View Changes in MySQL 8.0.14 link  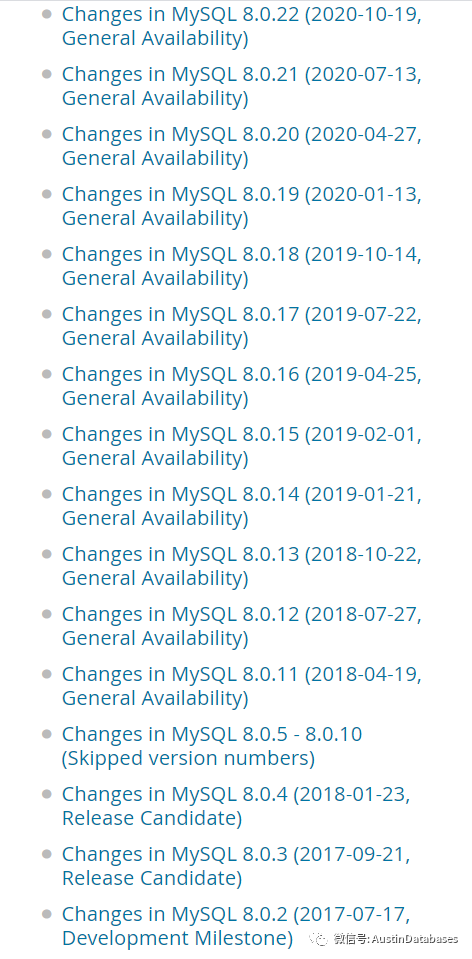(x=242, y=506)
